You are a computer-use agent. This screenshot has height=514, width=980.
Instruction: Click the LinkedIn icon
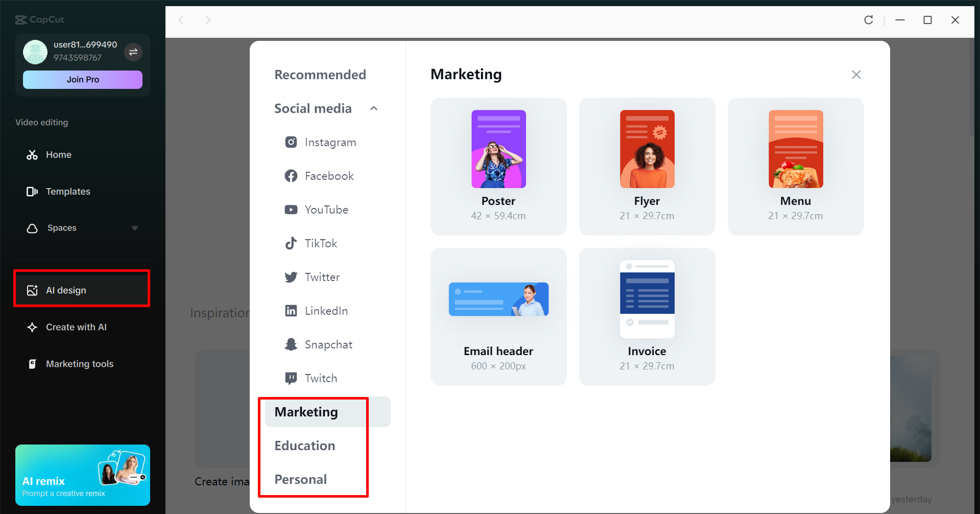[x=291, y=311]
